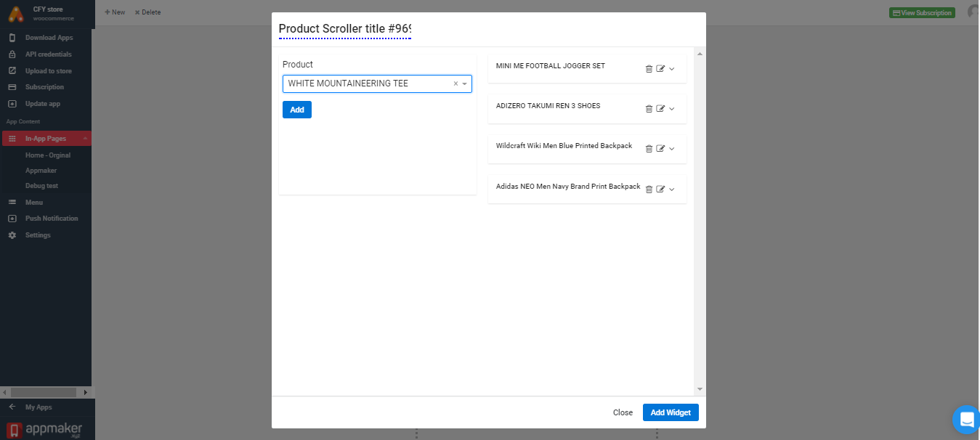The image size is (980, 440).
Task: Click the Upload to store icon
Action: click(12, 71)
